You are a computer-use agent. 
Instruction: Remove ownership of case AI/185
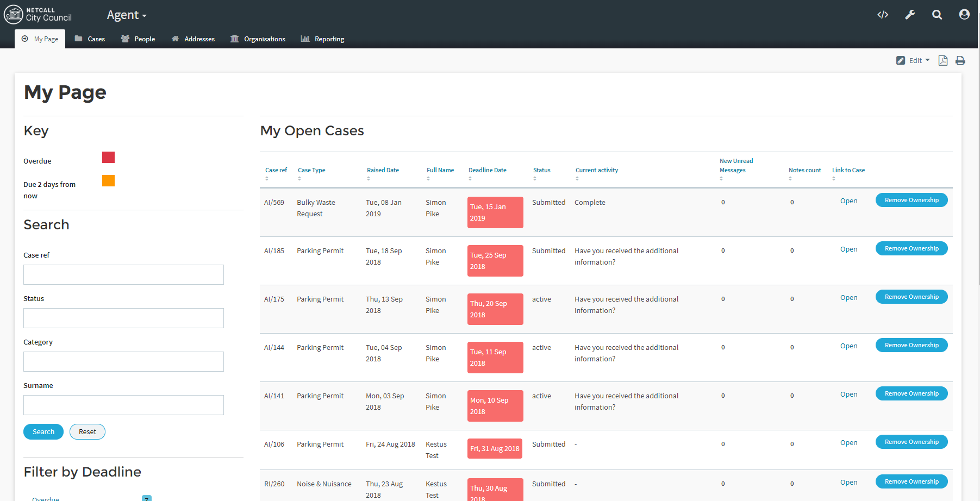coord(912,248)
